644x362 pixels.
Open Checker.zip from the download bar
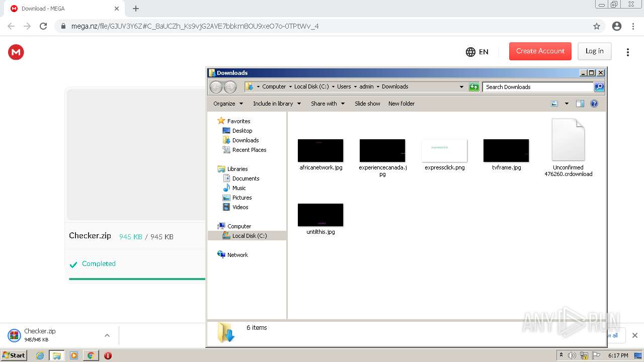click(x=53, y=335)
